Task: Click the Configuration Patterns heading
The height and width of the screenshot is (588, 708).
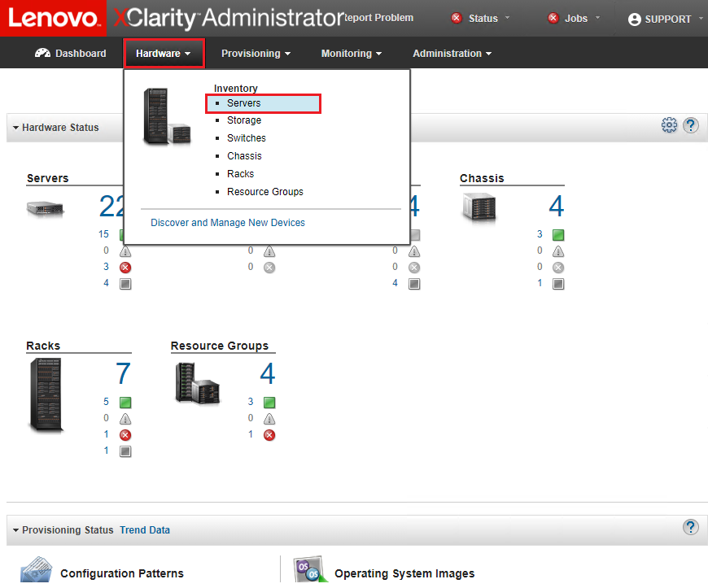Action: tap(122, 573)
